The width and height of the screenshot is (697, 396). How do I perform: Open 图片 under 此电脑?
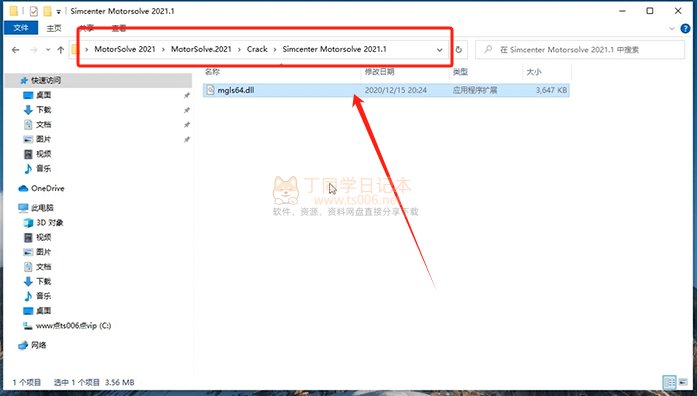pos(44,252)
